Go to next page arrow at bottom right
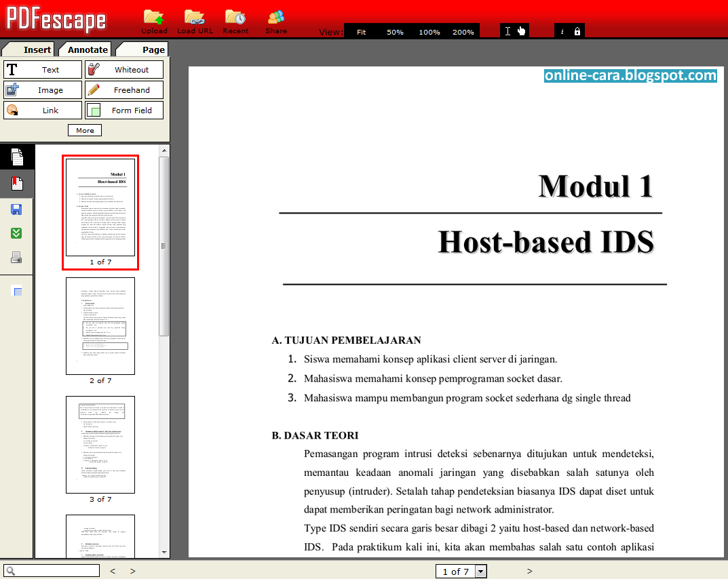Screen dimensions: 728x579 click(x=529, y=571)
